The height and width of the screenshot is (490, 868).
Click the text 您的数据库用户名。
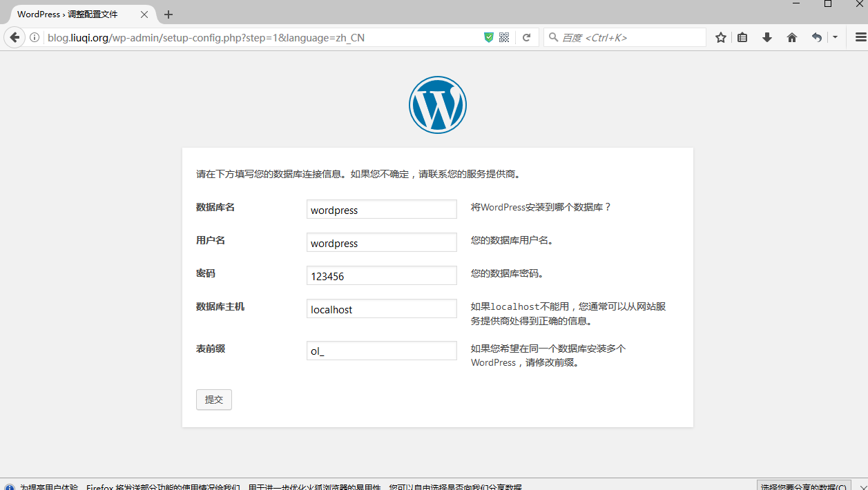point(512,240)
